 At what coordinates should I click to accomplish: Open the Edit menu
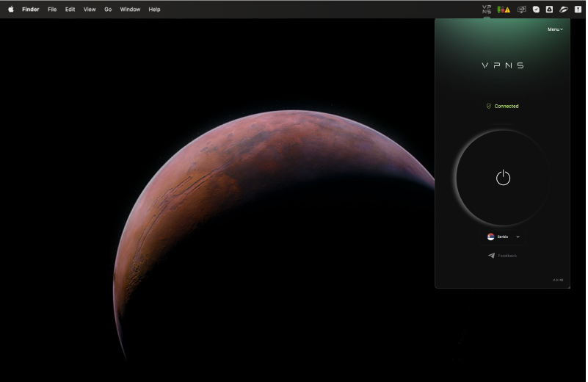[70, 10]
